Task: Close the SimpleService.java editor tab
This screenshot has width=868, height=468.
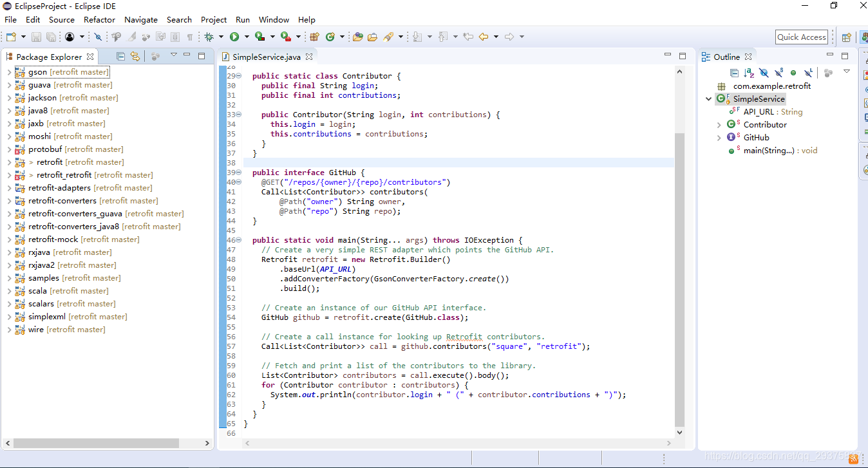Action: click(309, 57)
